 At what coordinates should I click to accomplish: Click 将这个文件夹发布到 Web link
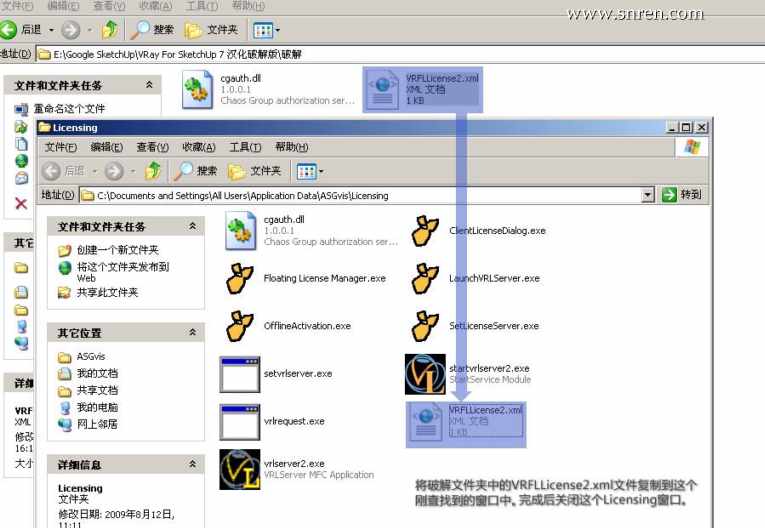114,272
